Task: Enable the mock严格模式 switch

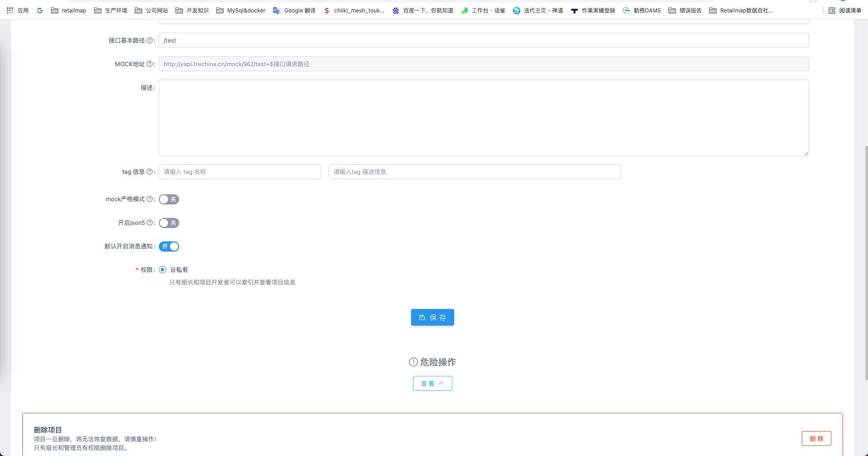Action: (169, 199)
